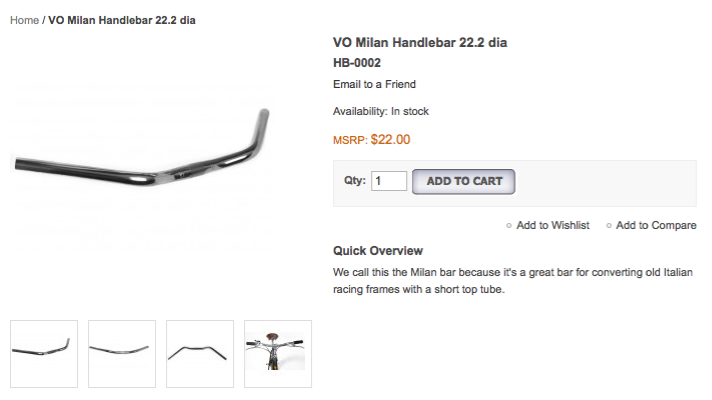
Task: Open the thumbnail showing handlebar on bike
Action: [278, 353]
